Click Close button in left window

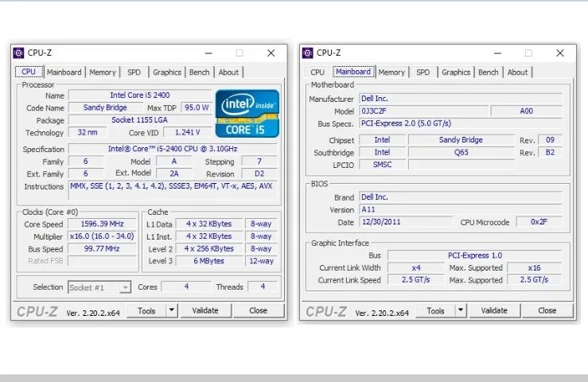point(259,310)
